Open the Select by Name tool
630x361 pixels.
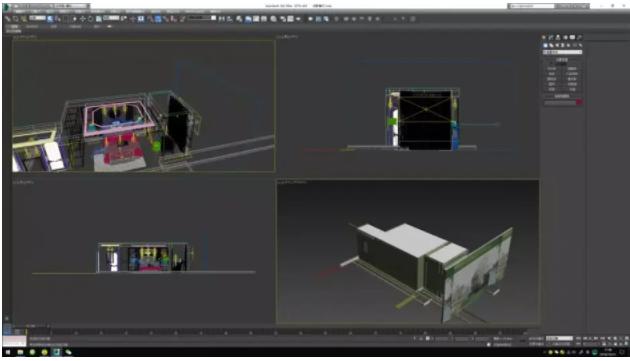(x=58, y=19)
